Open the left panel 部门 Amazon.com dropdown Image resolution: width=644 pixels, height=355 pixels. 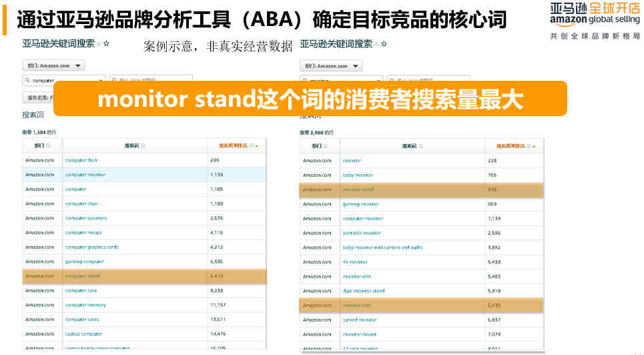click(x=53, y=65)
